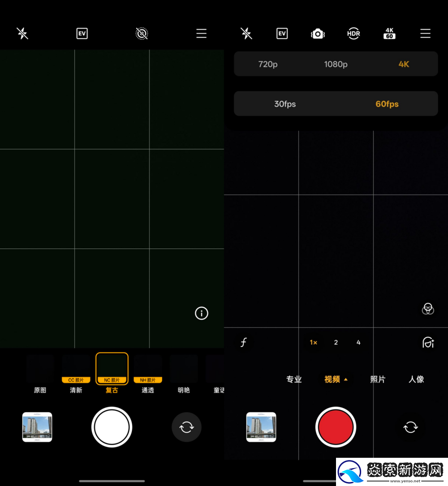Viewport: 448px width, 486px height.
Task: Collapse the 4K 60 resolution panel
Action: point(389,34)
